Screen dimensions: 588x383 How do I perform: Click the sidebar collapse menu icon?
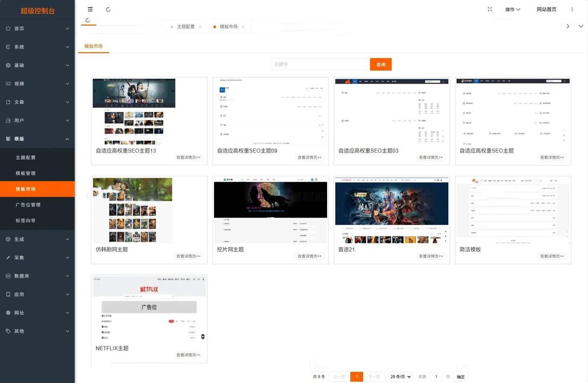[90, 9]
